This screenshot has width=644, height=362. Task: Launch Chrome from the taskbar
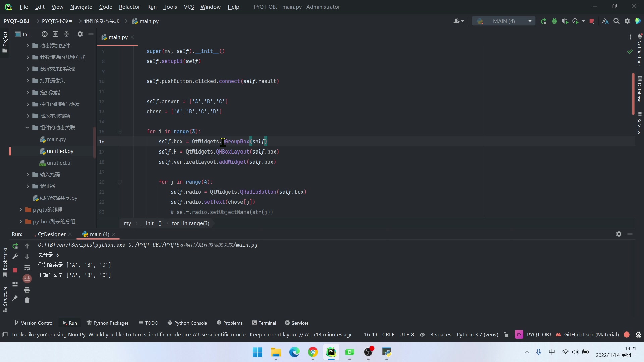tap(313, 353)
